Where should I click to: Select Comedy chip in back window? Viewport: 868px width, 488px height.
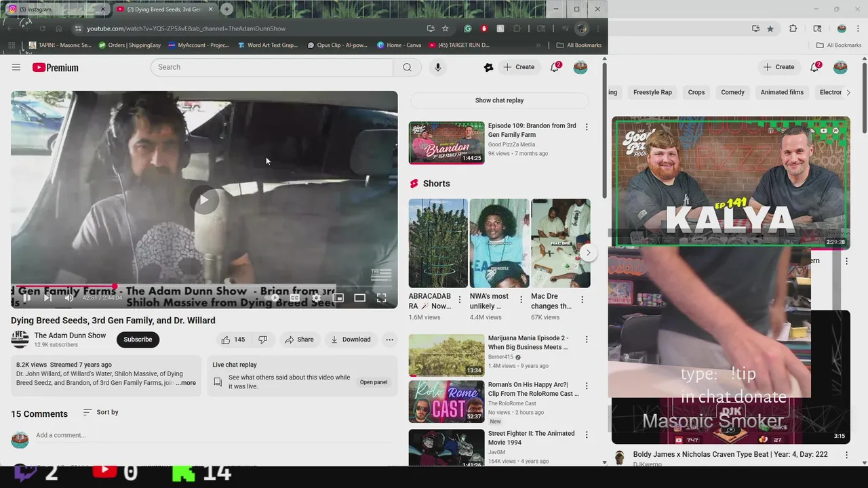[732, 92]
